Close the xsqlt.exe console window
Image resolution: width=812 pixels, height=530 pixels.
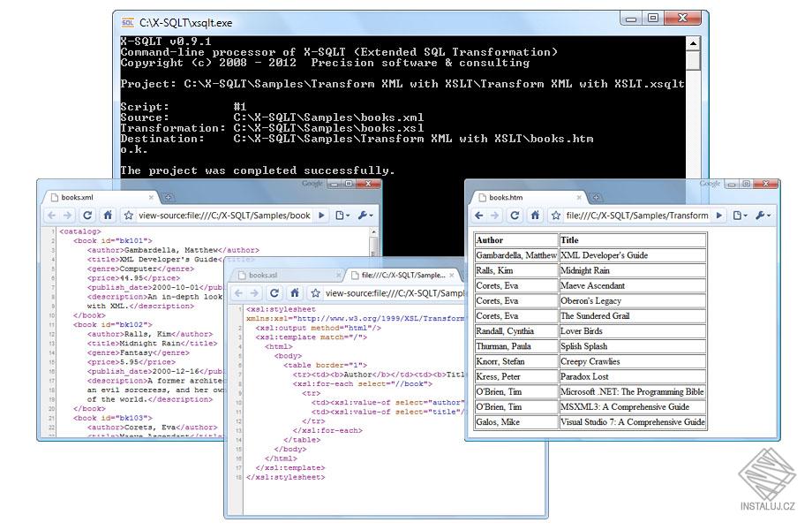(x=682, y=19)
